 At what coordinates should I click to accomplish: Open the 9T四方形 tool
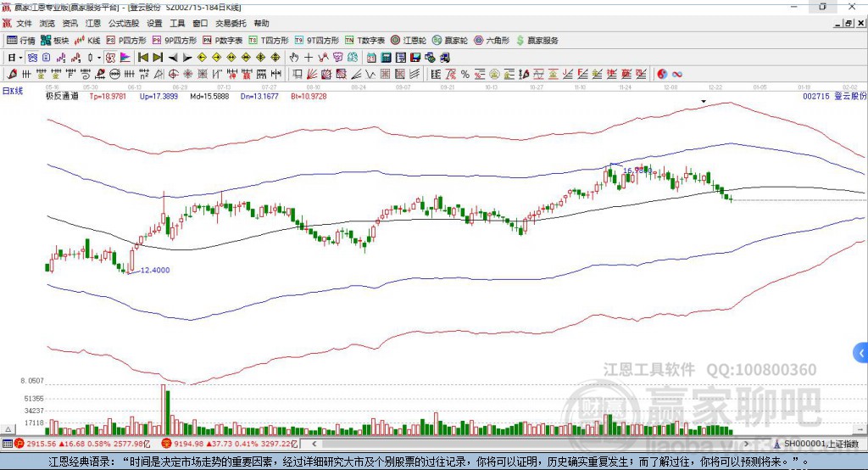[317, 41]
